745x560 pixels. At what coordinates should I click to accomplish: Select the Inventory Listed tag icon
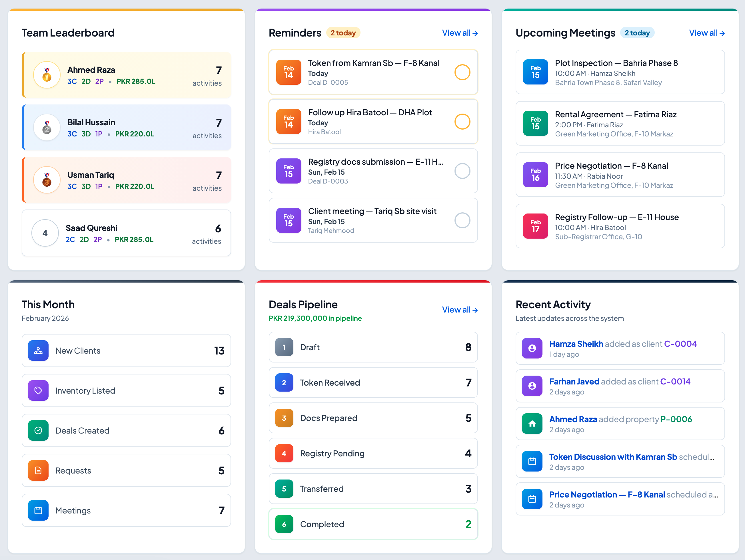pyautogui.click(x=38, y=390)
